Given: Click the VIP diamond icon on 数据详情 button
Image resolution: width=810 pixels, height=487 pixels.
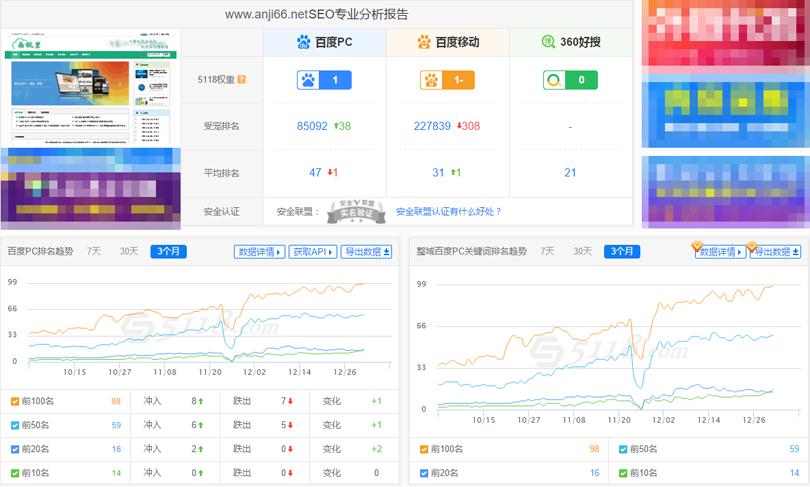Looking at the screenshot, I should 697,246.
